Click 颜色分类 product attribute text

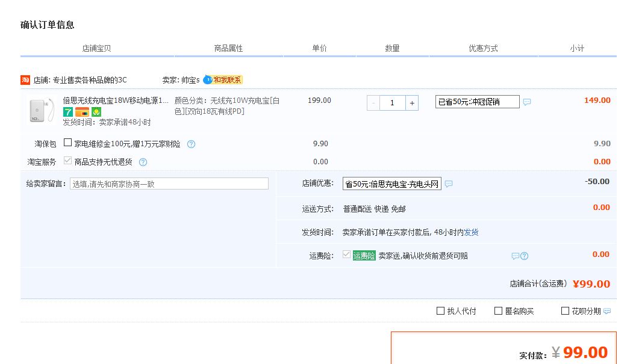tap(226, 106)
